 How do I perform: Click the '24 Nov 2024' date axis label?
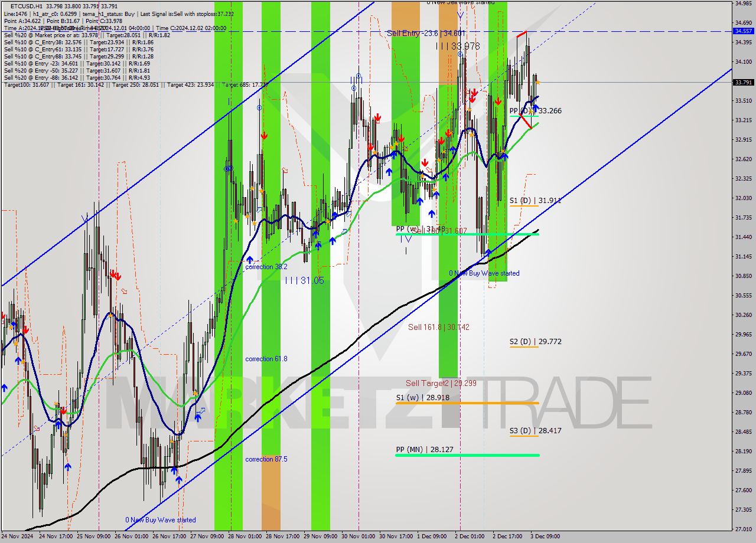[x=18, y=537]
